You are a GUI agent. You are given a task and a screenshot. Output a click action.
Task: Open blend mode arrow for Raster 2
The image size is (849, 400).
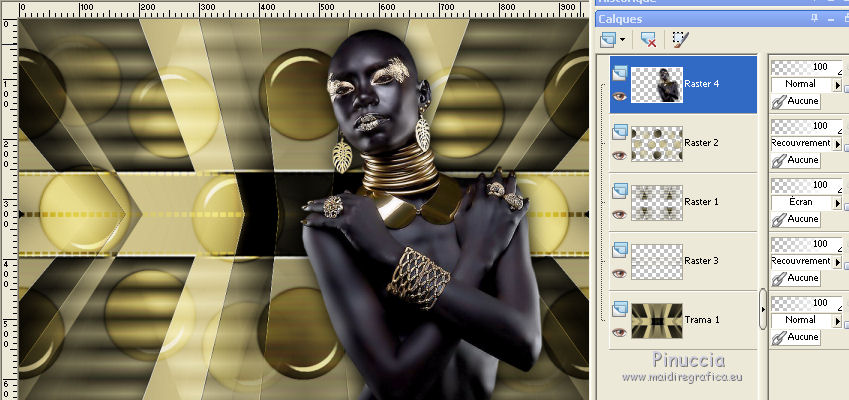coord(837,144)
